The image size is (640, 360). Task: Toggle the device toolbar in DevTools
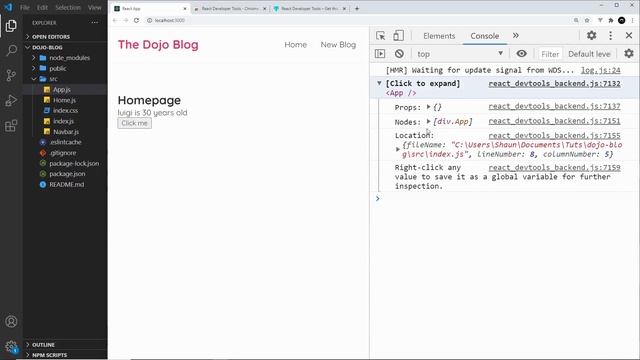(x=398, y=36)
